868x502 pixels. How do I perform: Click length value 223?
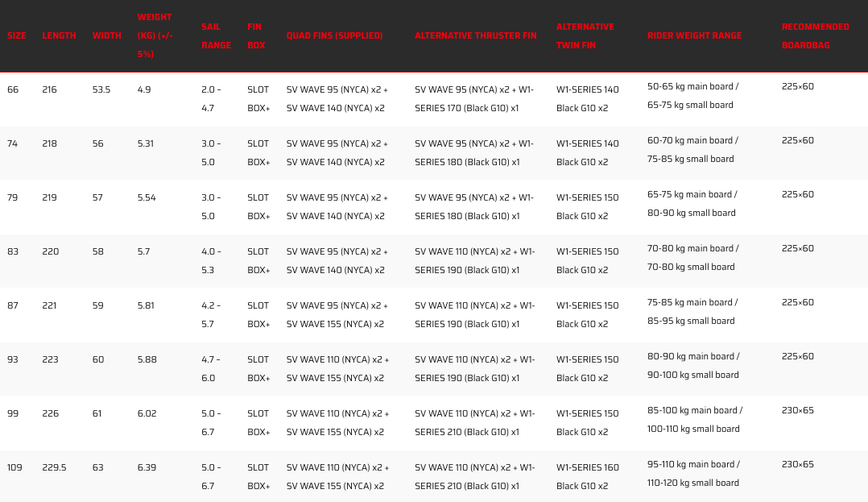(51, 359)
